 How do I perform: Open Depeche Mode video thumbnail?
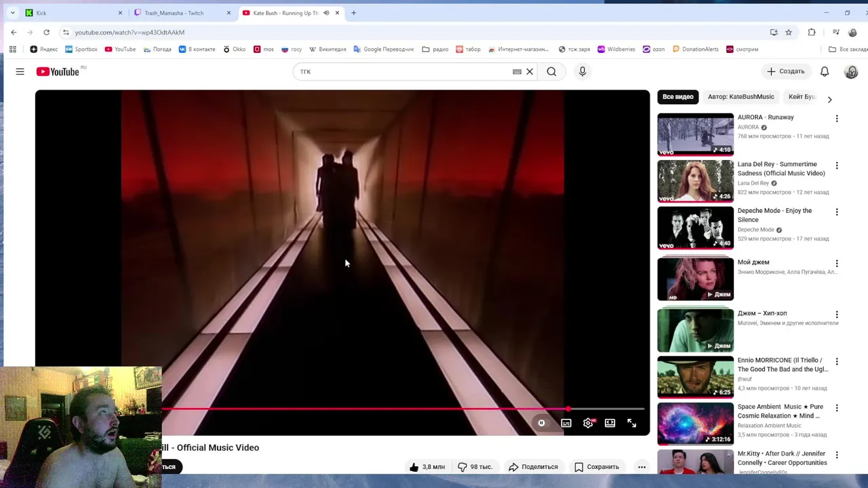pos(695,228)
